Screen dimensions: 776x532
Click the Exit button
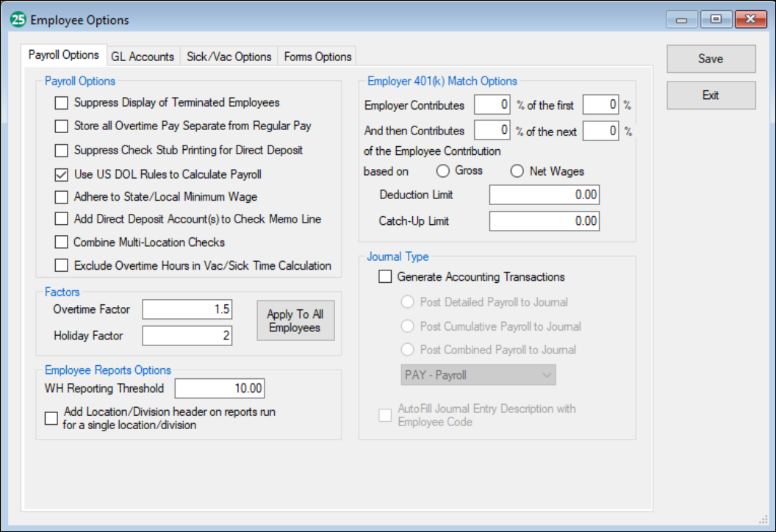[x=710, y=95]
